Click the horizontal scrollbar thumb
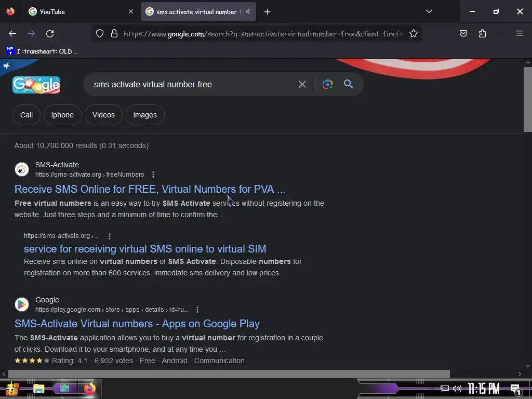This screenshot has width=532, height=399. (x=229, y=374)
